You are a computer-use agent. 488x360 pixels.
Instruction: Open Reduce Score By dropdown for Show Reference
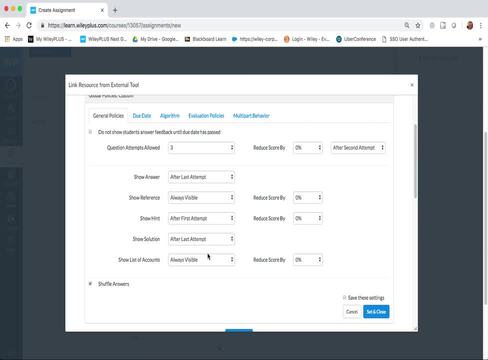[x=308, y=198]
